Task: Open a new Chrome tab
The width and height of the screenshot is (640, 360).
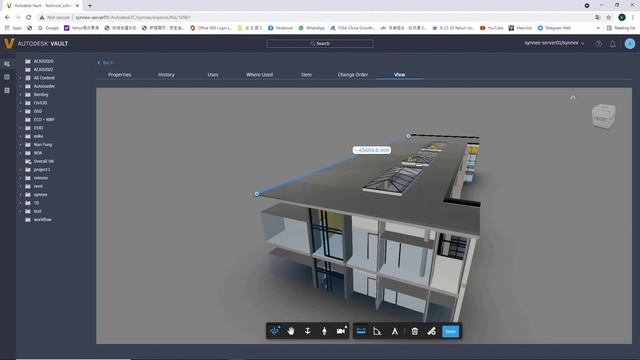Action: [90, 6]
